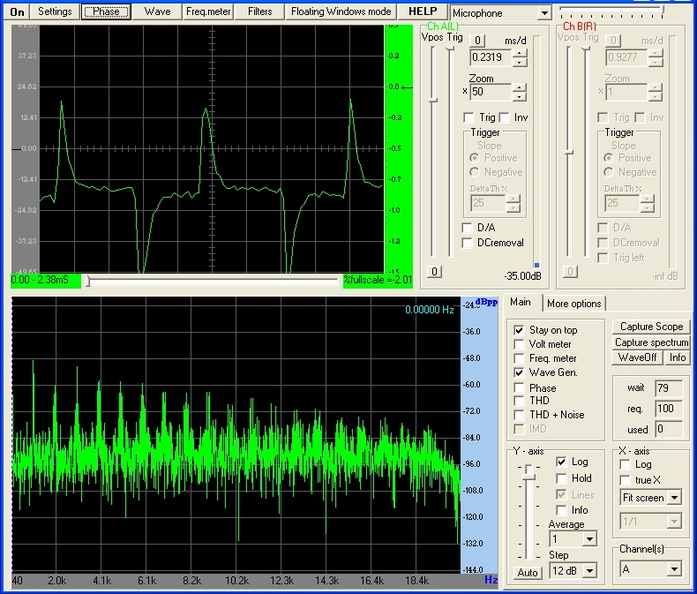Click the Ch A top 0 reset button
Screen dimensions: 697x594
477,40
